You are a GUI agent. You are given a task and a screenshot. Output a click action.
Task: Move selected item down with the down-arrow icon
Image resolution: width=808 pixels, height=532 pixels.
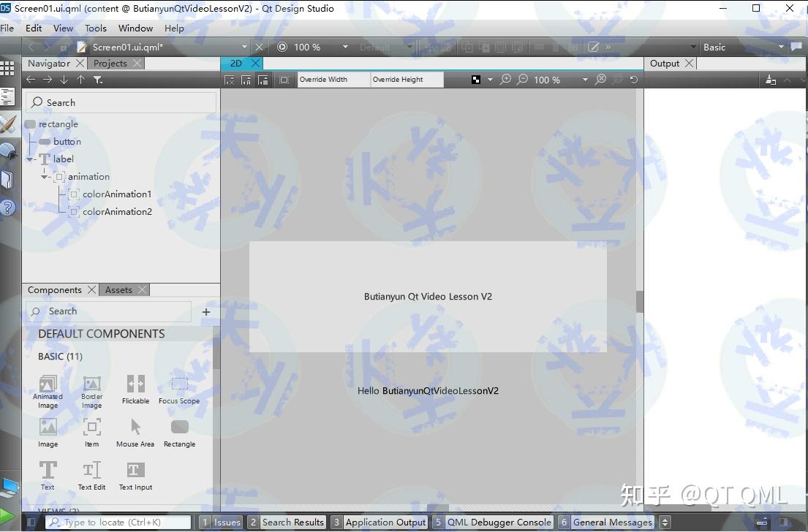64,80
